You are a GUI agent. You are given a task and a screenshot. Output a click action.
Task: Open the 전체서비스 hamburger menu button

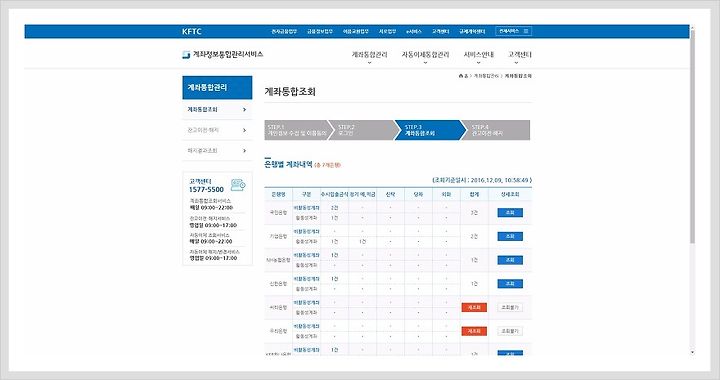514,31
